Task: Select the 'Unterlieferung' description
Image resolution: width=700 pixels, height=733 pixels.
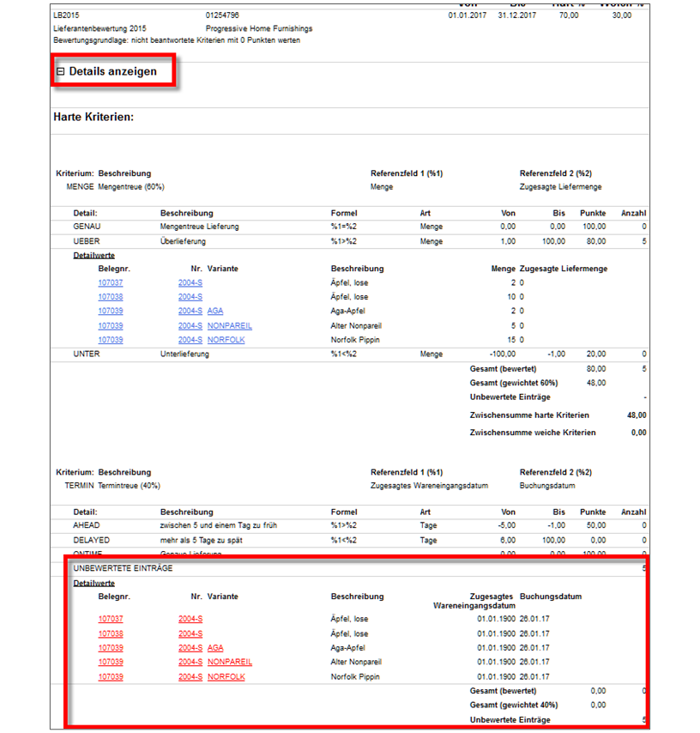Action: 184,354
